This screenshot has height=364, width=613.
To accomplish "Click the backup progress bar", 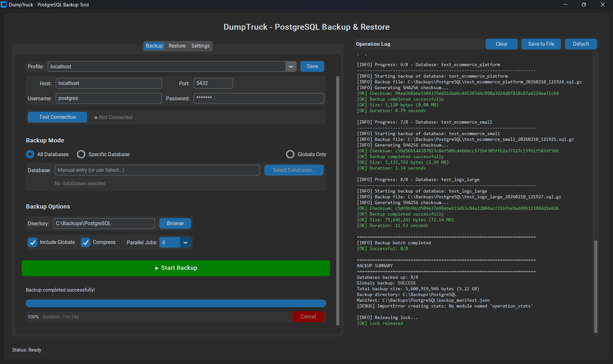I will pos(176,303).
